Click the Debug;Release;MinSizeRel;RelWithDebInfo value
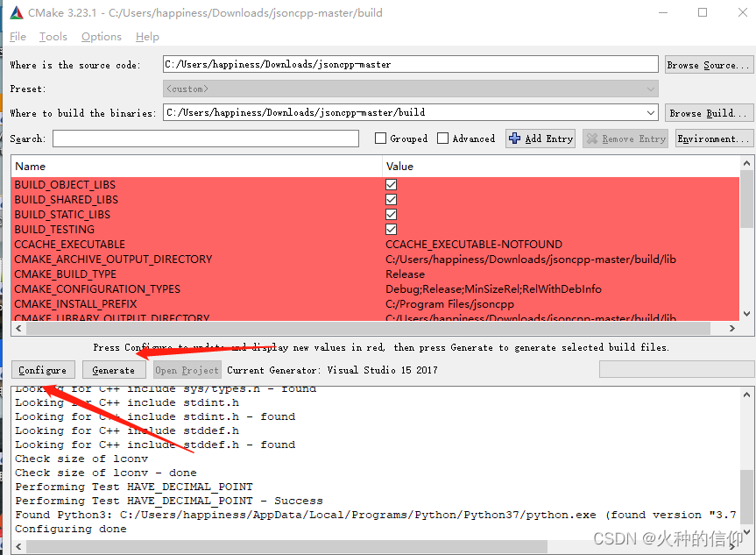 494,289
